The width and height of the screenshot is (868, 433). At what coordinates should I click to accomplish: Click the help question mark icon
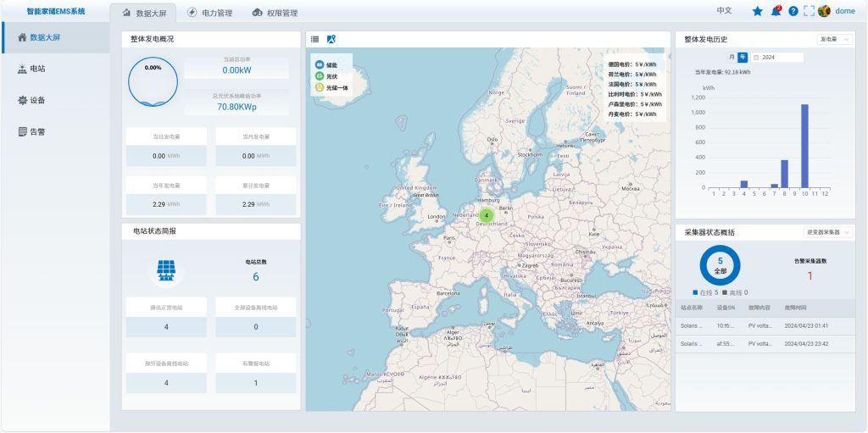tap(793, 11)
